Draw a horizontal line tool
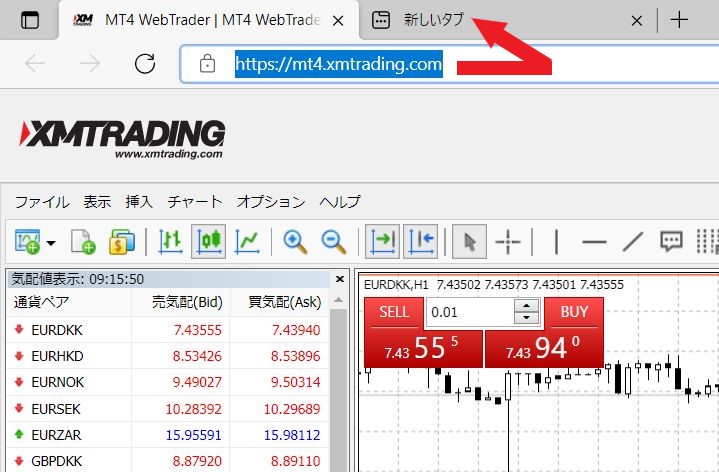This screenshot has height=472, width=719. tap(594, 241)
